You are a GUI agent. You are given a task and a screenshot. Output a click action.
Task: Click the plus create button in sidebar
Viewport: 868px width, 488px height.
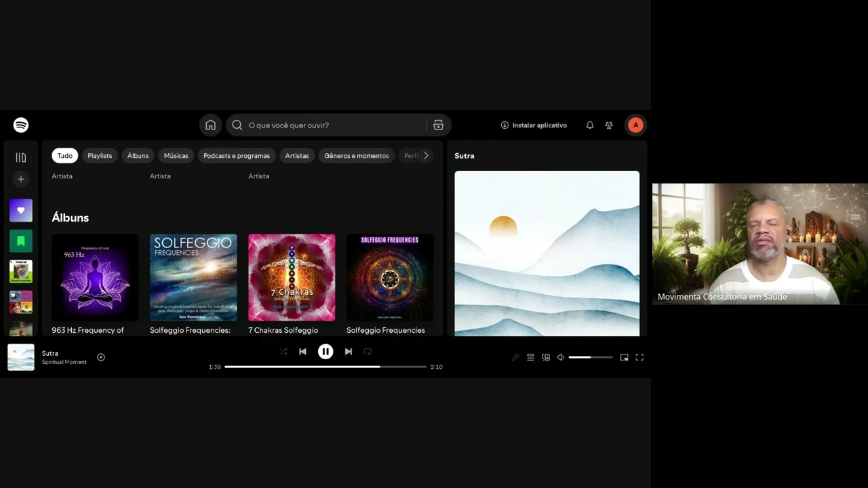21,180
